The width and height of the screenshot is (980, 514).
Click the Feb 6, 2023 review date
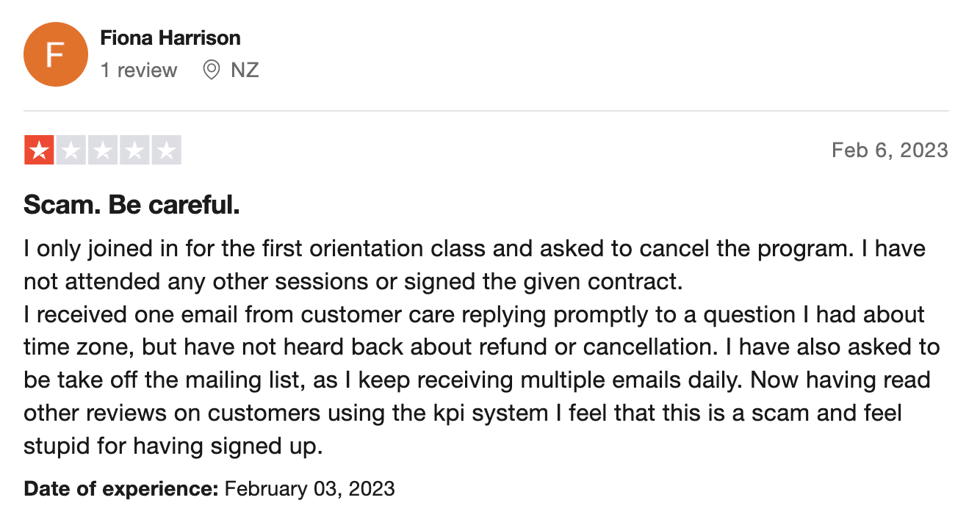tap(890, 151)
